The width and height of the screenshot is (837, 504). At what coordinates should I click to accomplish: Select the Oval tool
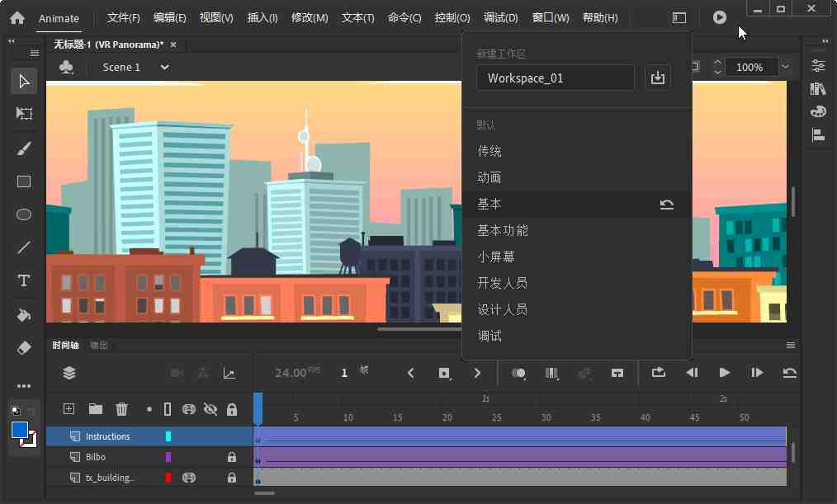[x=23, y=214]
